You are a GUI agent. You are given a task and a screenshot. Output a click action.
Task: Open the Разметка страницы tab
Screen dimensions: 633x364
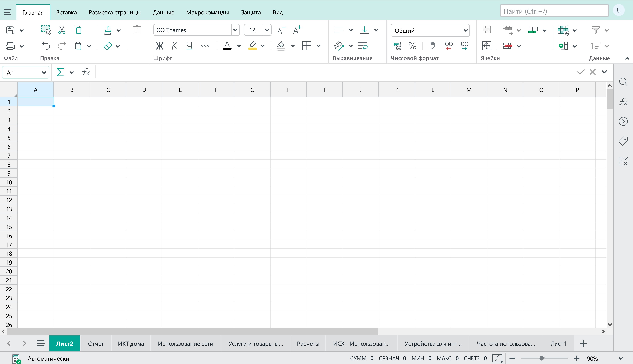(115, 12)
